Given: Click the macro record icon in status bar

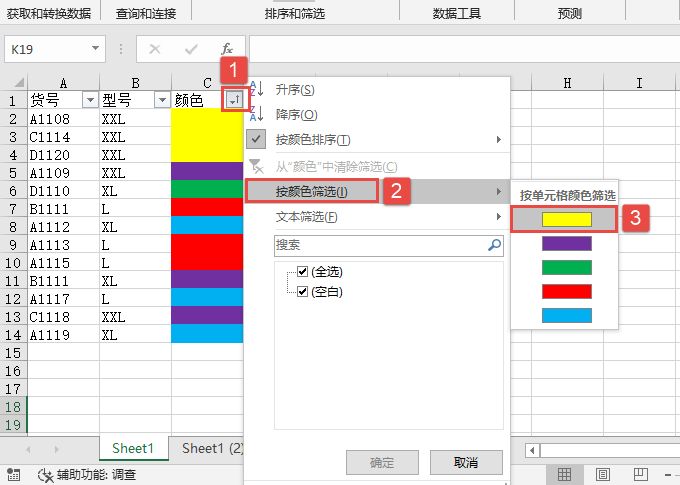Looking at the screenshot, I should pyautogui.click(x=13, y=475).
